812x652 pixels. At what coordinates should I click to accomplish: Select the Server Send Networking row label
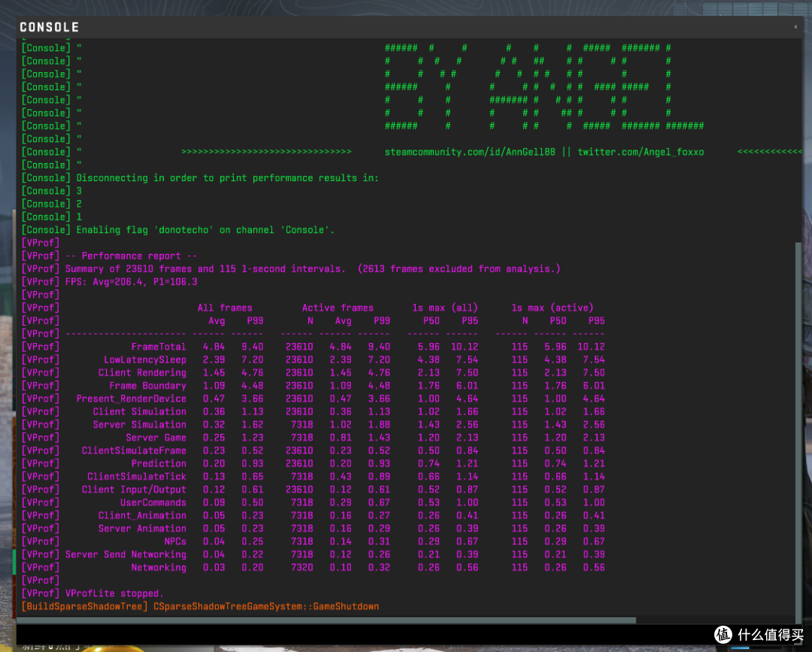126,554
